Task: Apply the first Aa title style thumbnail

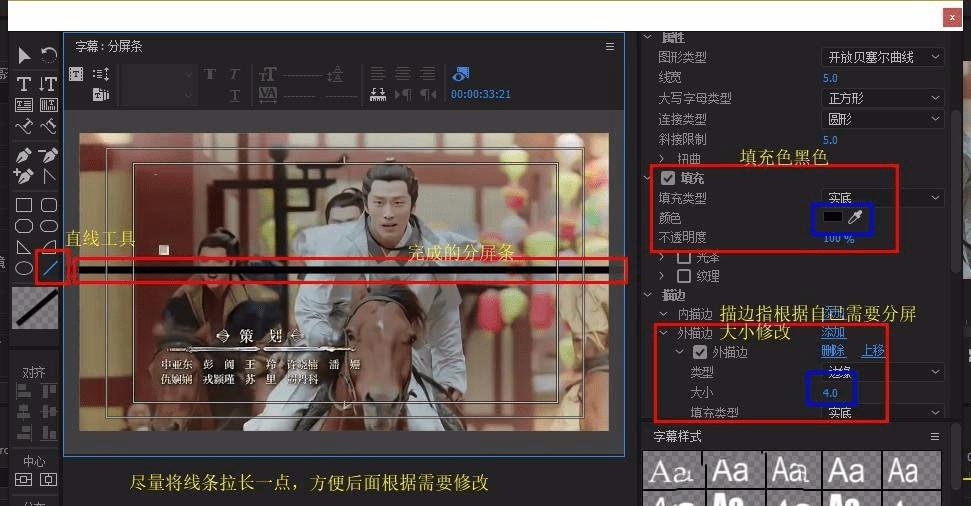Action: 671,470
